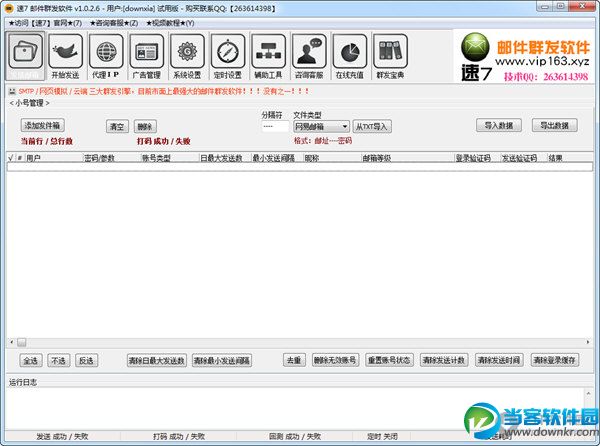Click 定时 关闭 status bar text
Image resolution: width=600 pixels, height=446 pixels.
(382, 436)
